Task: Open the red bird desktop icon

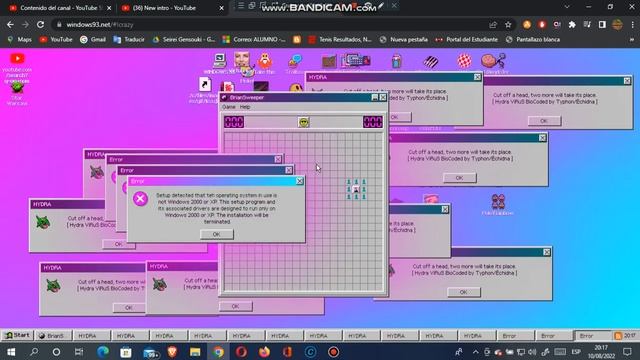Action: (x=265, y=61)
